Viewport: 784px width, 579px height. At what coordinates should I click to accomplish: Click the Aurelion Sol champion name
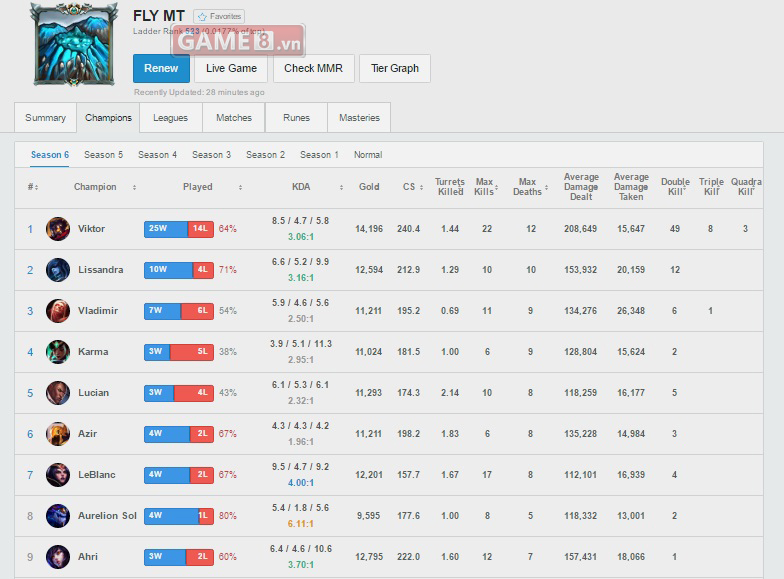(107, 516)
